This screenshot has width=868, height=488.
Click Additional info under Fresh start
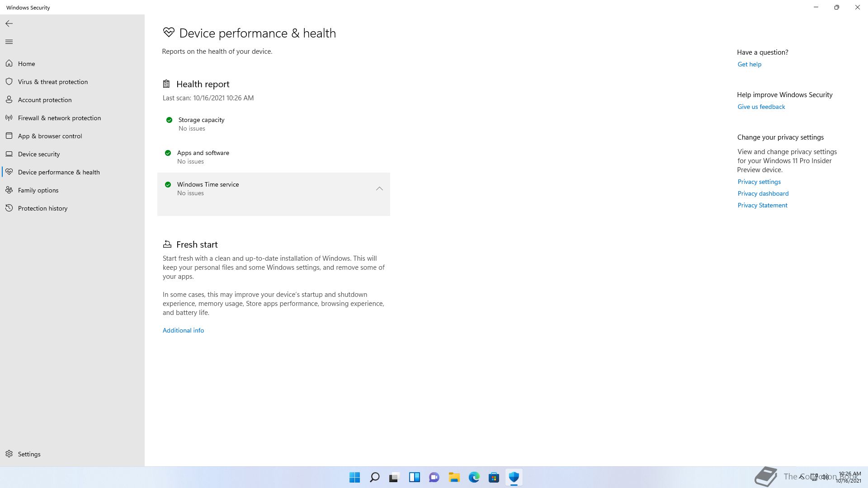[x=183, y=330]
